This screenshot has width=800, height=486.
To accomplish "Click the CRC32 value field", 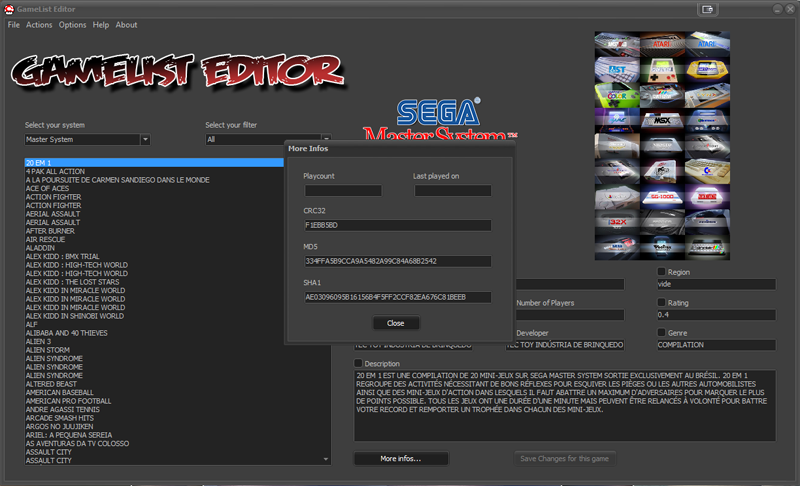I will pyautogui.click(x=398, y=225).
